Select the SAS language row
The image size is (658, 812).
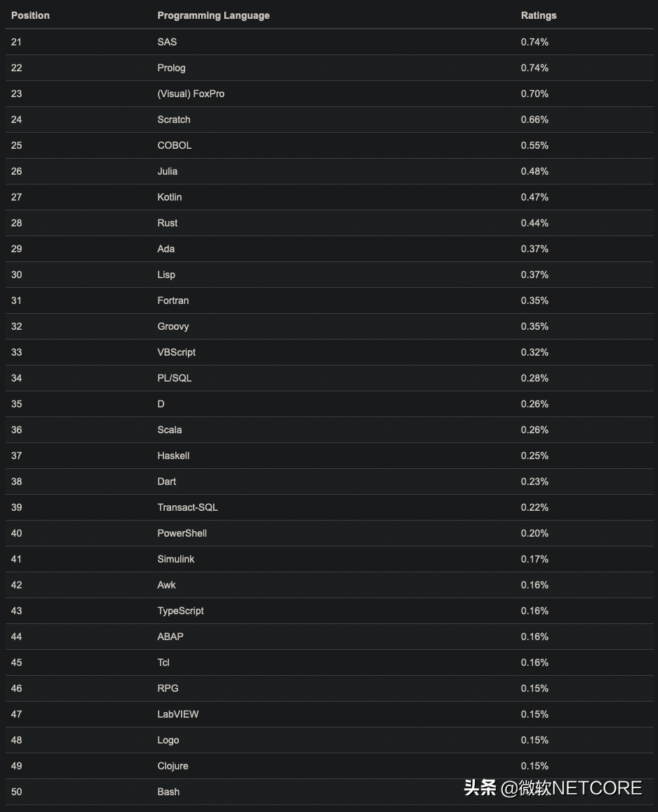167,42
